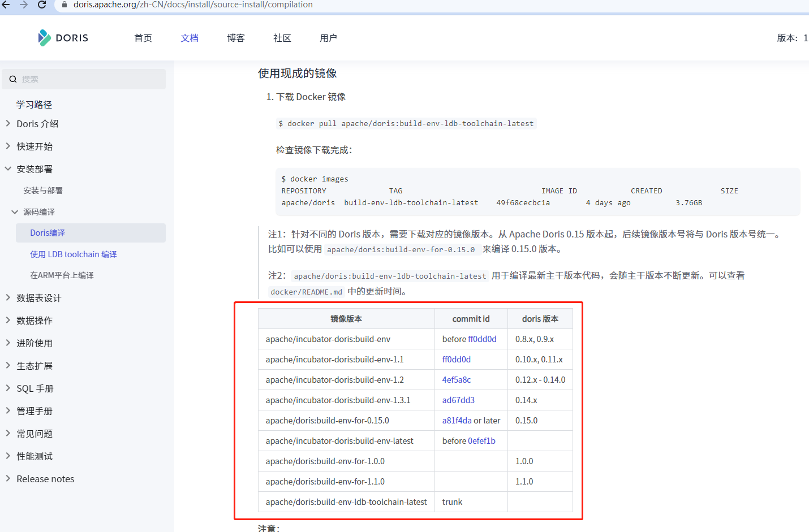This screenshot has height=532, width=809.
Task: Expand the 快速开始 section chevron
Action: coord(8,146)
